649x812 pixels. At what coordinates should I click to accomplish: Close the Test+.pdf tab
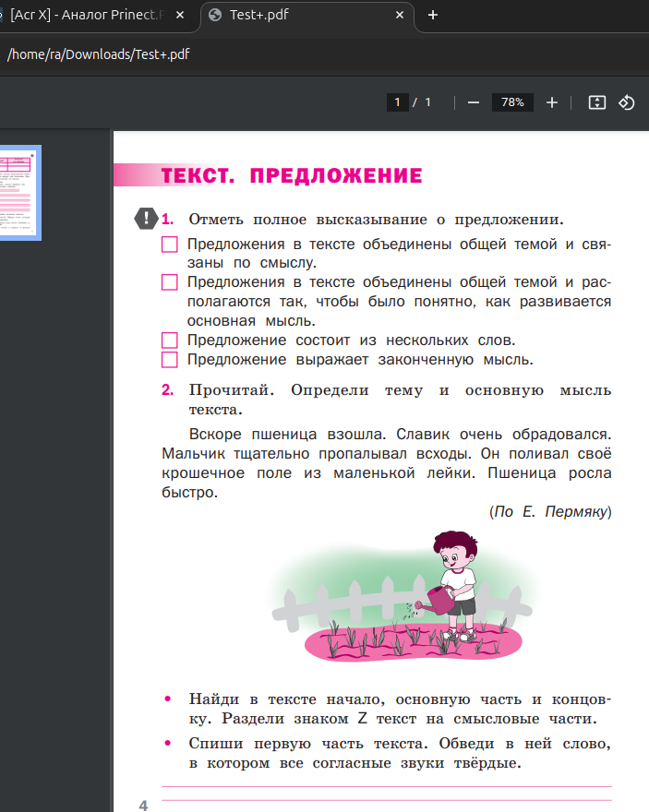400,15
